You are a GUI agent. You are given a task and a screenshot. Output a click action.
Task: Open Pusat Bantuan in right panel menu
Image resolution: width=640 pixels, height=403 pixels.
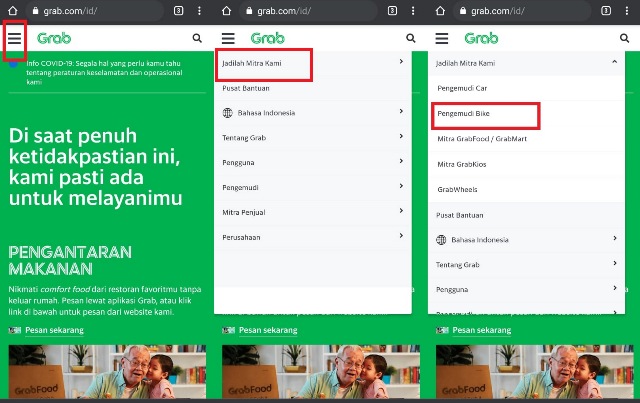[460, 215]
